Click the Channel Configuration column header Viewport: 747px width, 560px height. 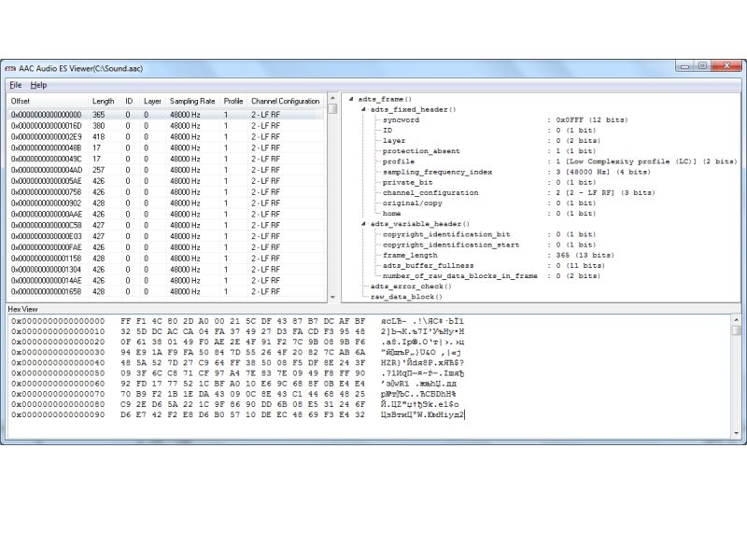(286, 101)
